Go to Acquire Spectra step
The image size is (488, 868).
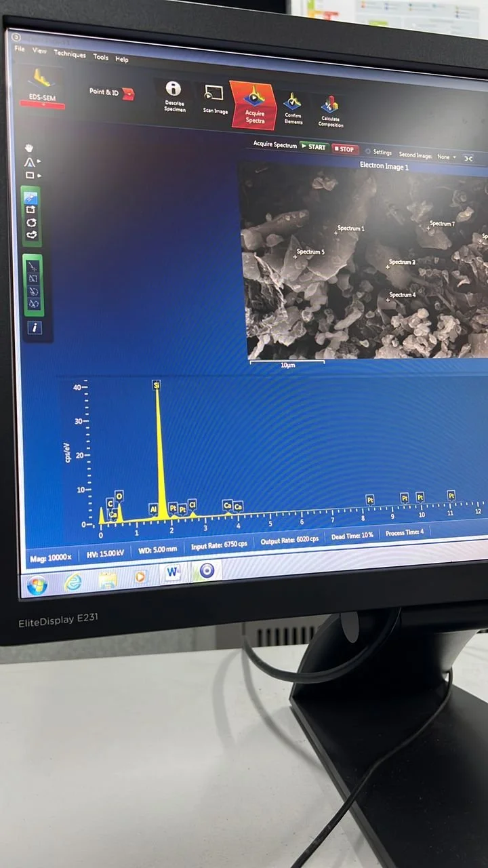[x=254, y=104]
